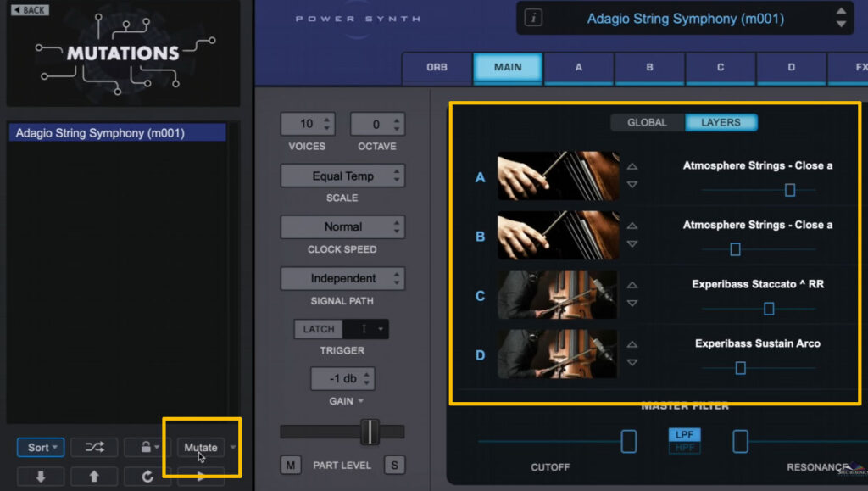Click the down arrow icon button
This screenshot has height=491, width=868.
40,477
